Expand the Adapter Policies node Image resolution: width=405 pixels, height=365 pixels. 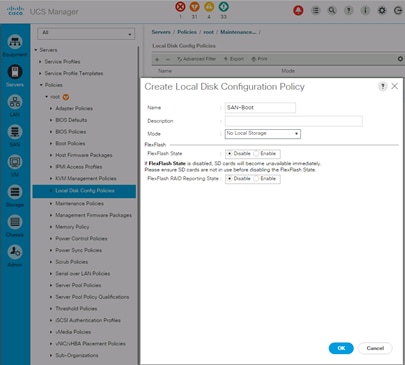tap(51, 108)
